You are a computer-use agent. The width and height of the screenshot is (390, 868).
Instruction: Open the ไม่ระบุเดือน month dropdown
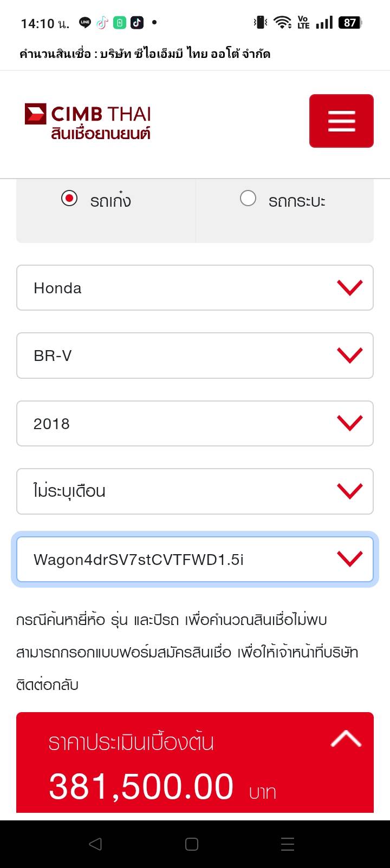pos(195,491)
